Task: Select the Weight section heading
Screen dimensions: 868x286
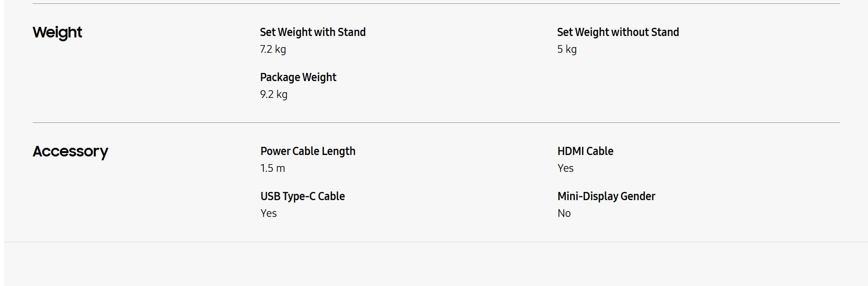Action: (57, 32)
